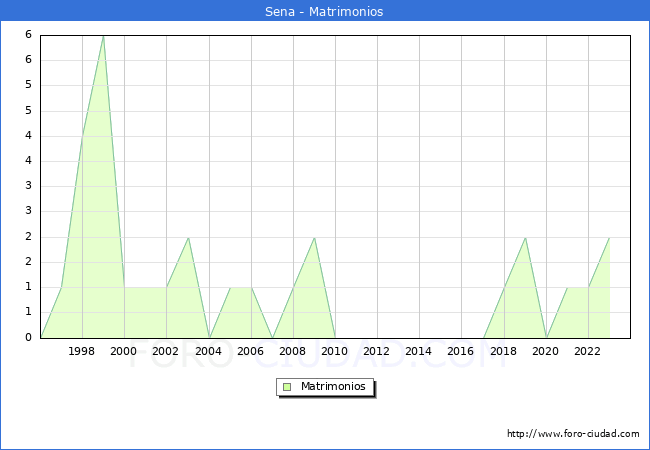Click the x-axis label 2022
Viewport: 650px width, 450px height.
(587, 351)
